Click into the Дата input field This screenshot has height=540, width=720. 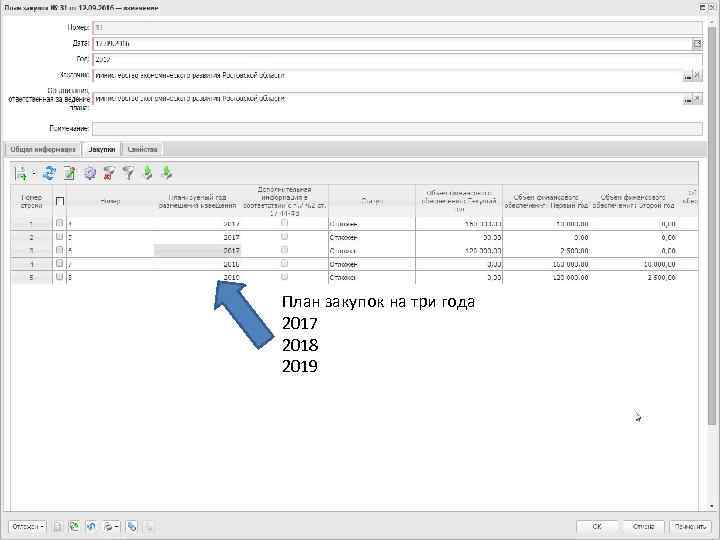coord(392,44)
